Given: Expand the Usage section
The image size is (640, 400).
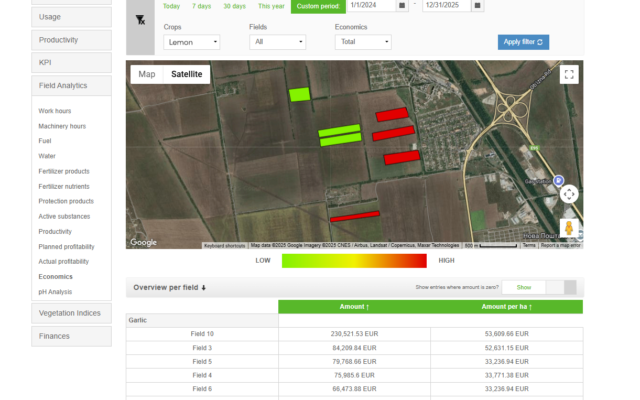Looking at the screenshot, I should tap(71, 17).
